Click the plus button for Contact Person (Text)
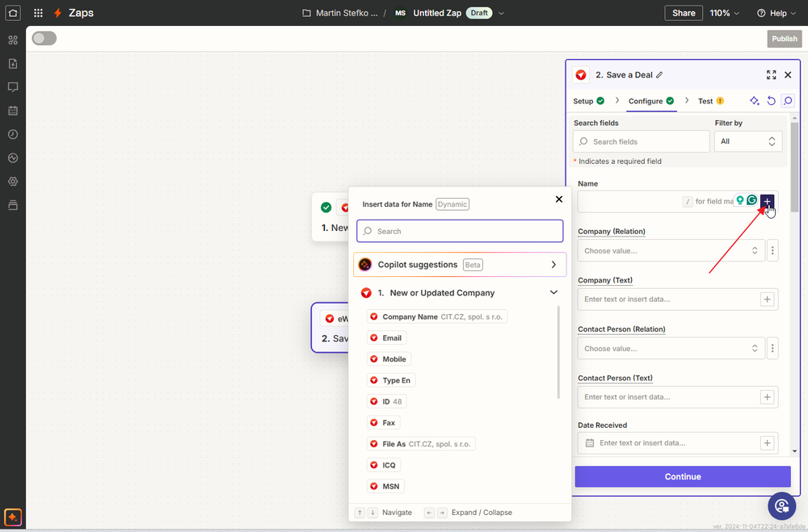 point(768,397)
